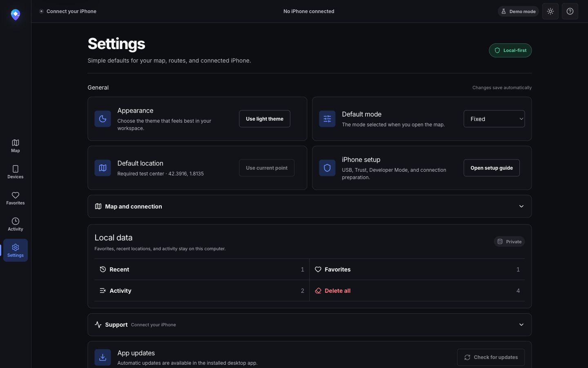The image size is (588, 368).
Task: Click the Map and connection section icon
Action: tap(98, 206)
